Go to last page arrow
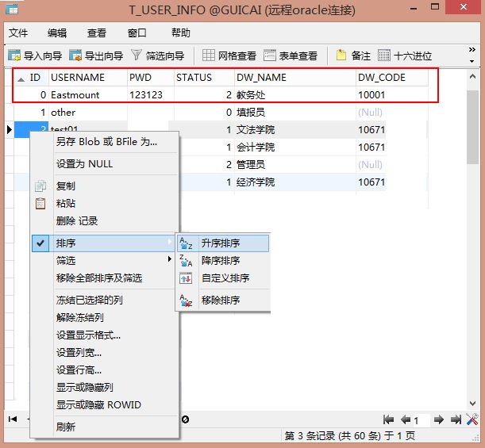Screen dimensions: 485x448 click(456, 419)
